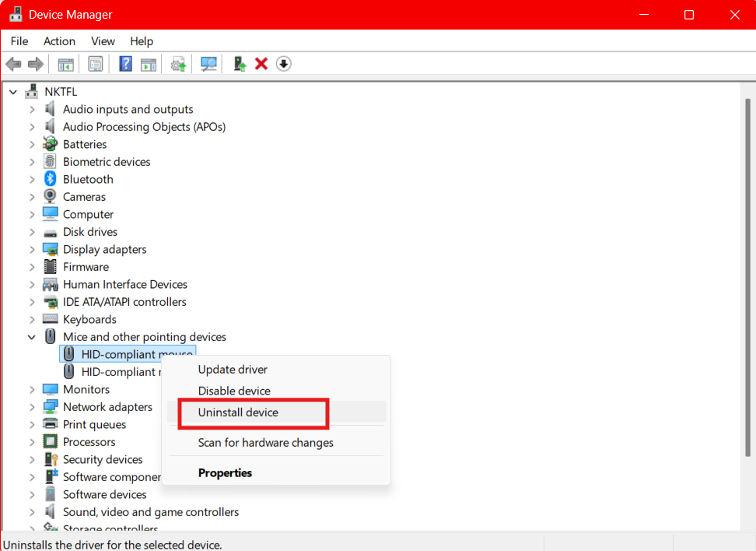756x551 pixels.
Task: Open the Action menu
Action: pos(59,41)
